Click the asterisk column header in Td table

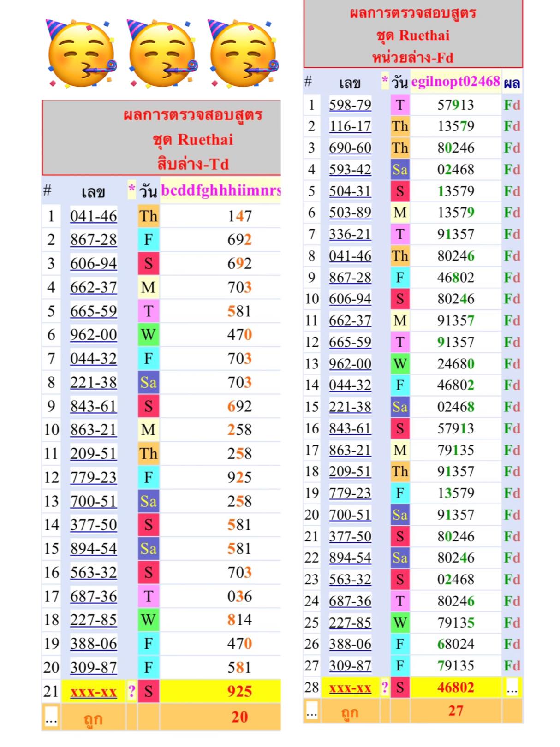coord(131,190)
